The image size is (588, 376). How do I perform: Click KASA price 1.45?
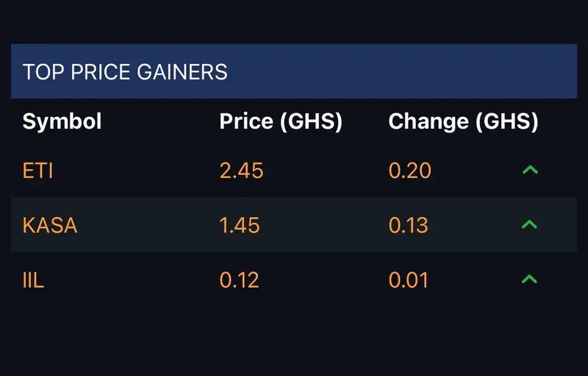[x=240, y=225]
